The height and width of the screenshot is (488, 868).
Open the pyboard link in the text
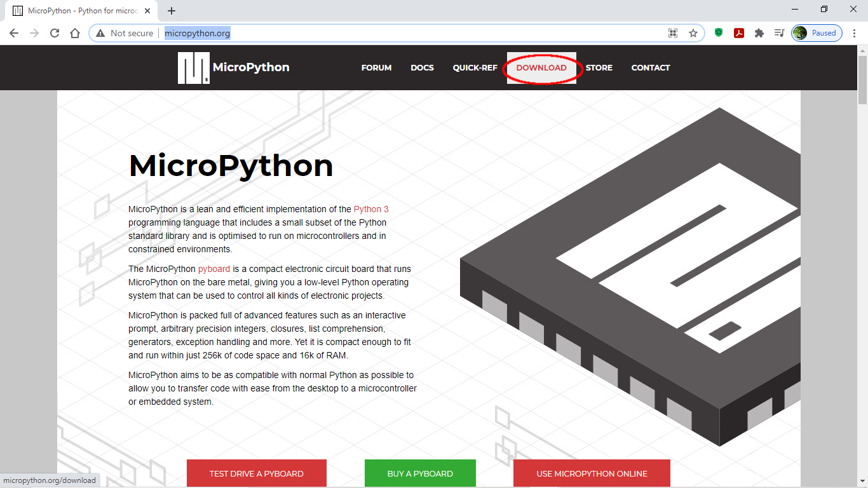point(214,269)
